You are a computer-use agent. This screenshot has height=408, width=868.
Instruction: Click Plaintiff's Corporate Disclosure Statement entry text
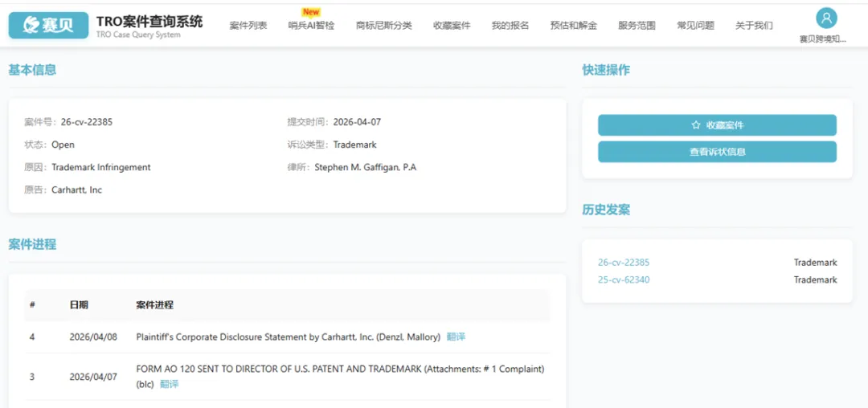tap(288, 337)
